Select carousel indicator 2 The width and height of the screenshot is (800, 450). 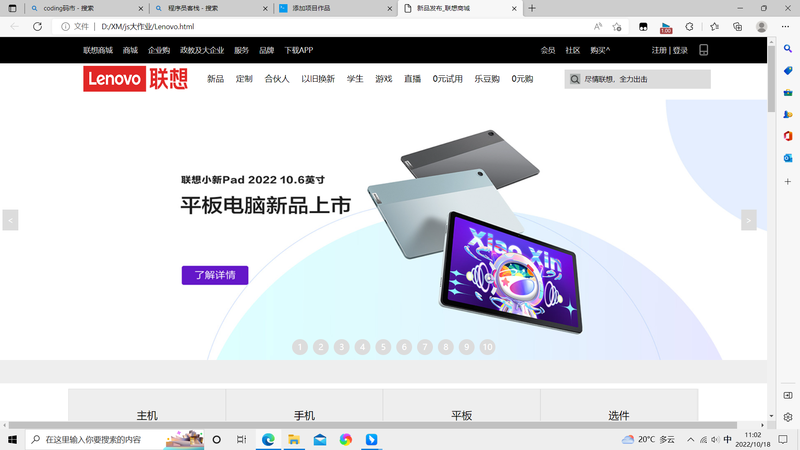tap(321, 347)
